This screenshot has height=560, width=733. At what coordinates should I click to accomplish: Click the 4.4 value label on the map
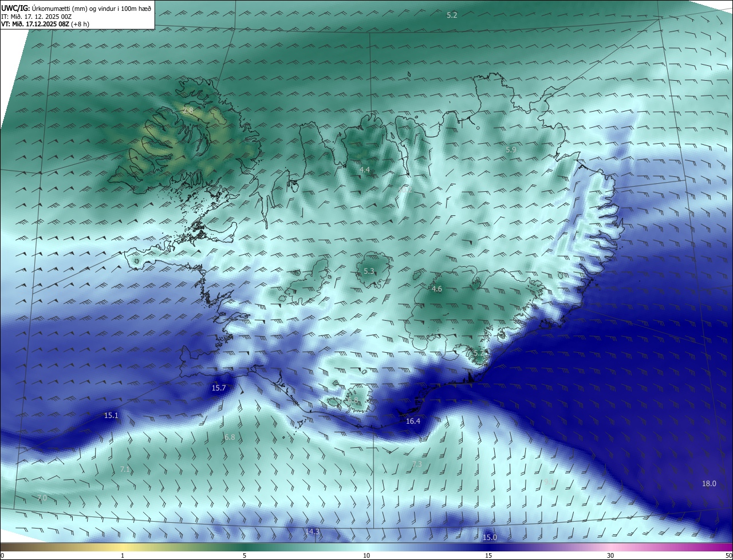pyautogui.click(x=365, y=170)
